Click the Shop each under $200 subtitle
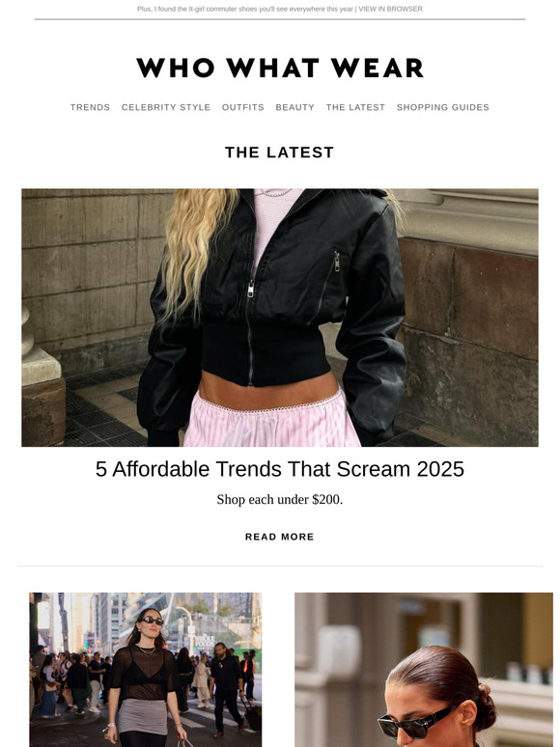Image resolution: width=560 pixels, height=747 pixels. [280, 499]
